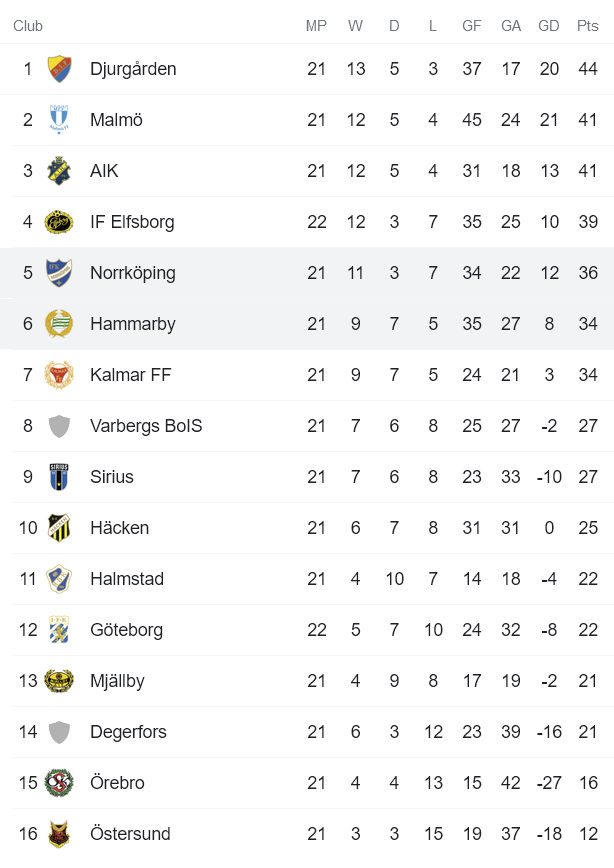Click the Sirius club badge
614x868 pixels.
tap(60, 477)
